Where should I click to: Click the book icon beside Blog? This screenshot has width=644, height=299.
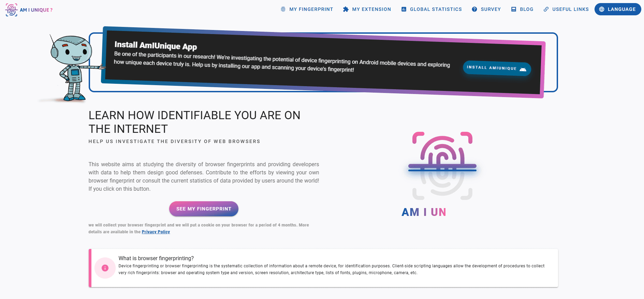coord(514,9)
